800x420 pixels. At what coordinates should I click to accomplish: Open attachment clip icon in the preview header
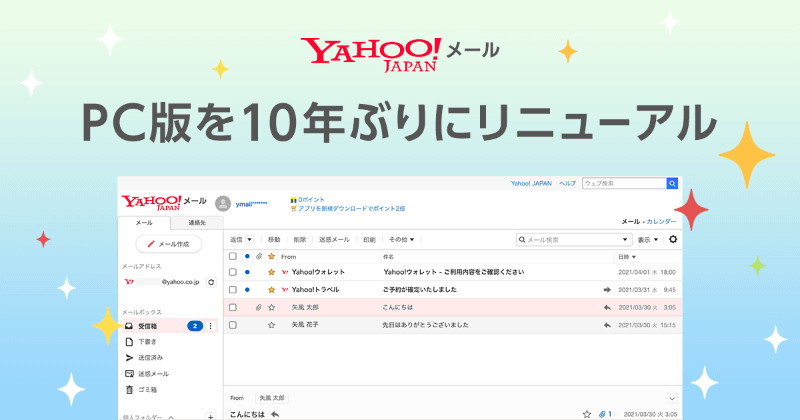click(603, 414)
